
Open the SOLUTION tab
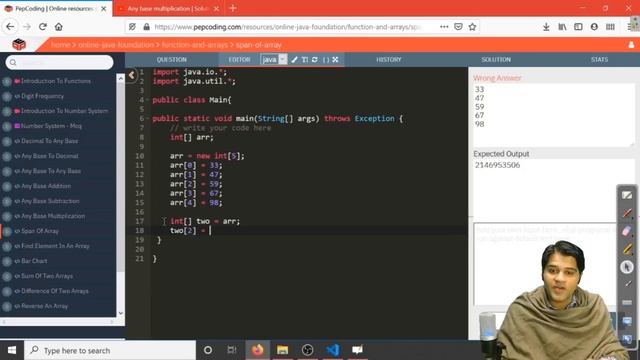click(x=496, y=60)
